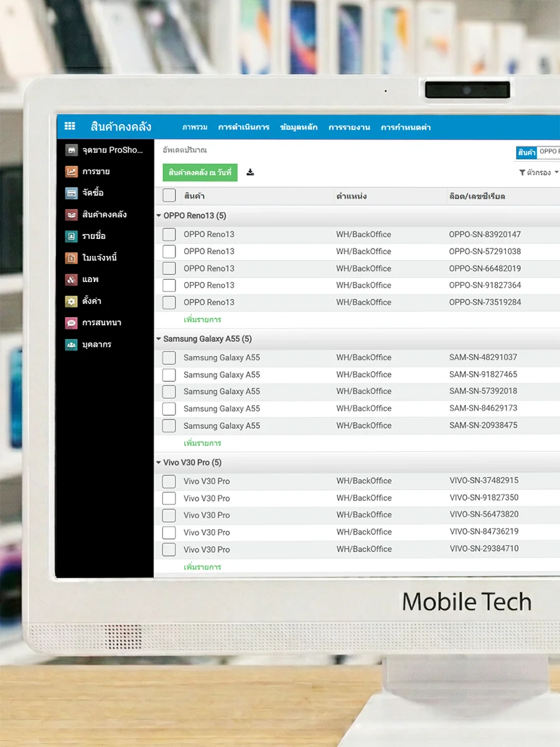The width and height of the screenshot is (560, 747).
Task: Check the row with serial OPPO-SN-83920147
Action: tap(169, 235)
